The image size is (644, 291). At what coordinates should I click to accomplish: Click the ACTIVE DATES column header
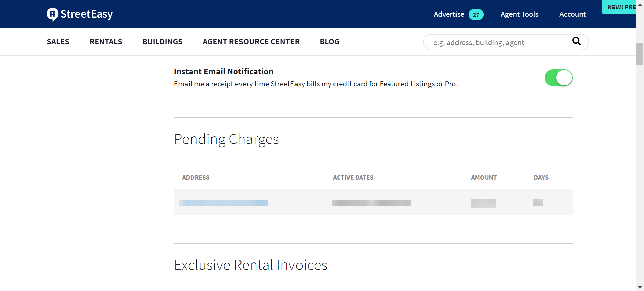(353, 178)
